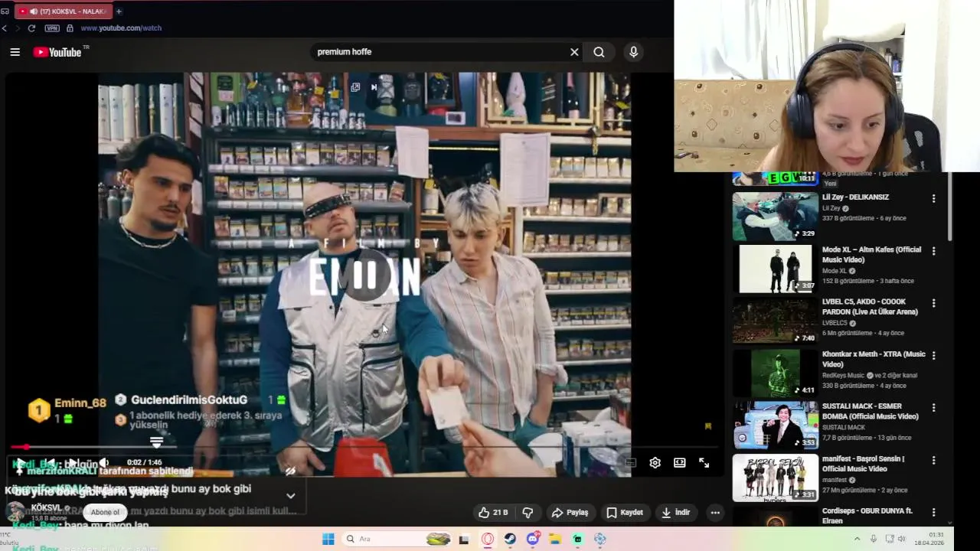Open the KÖK$VL channel avatar
980x551 pixels.
[x=15, y=513]
